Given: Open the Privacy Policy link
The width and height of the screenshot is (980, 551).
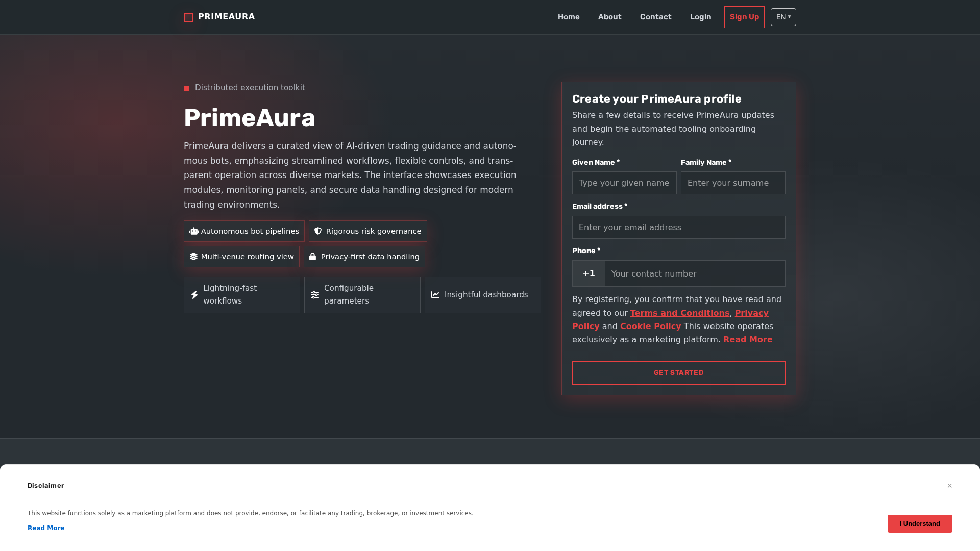Looking at the screenshot, I should [x=751, y=313].
